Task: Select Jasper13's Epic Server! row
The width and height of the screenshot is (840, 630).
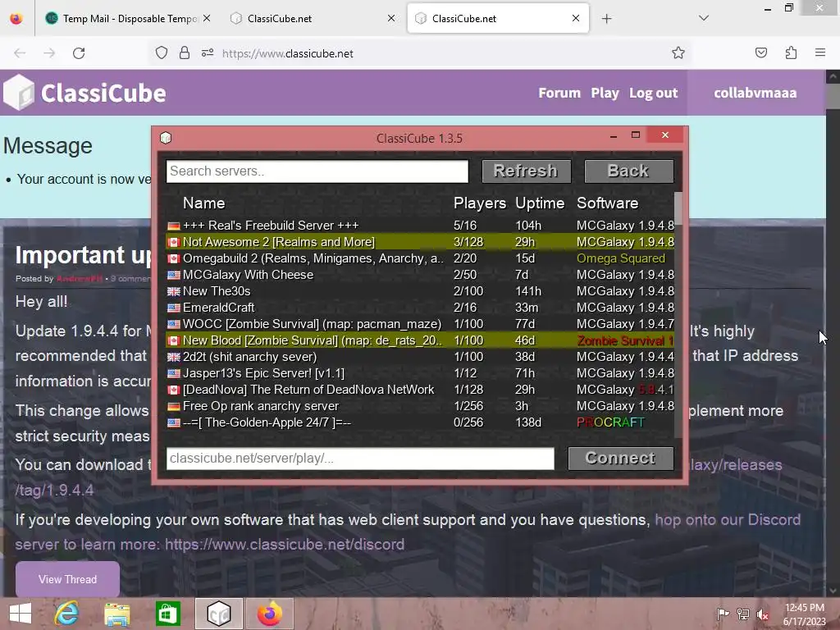Action: pyautogui.click(x=419, y=373)
